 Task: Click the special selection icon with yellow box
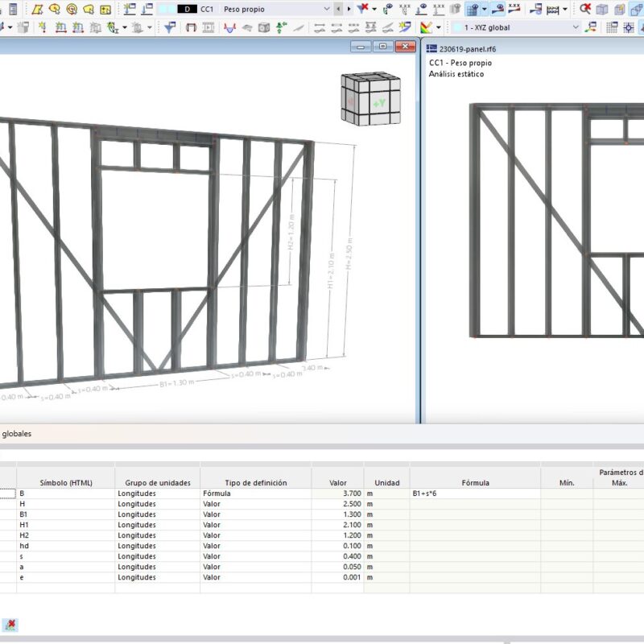tap(105, 9)
